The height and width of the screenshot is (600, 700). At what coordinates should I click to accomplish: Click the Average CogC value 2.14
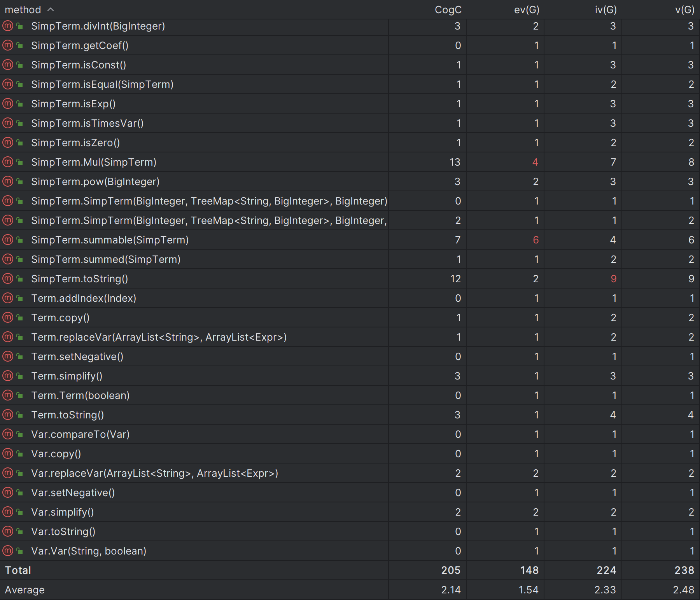point(451,590)
